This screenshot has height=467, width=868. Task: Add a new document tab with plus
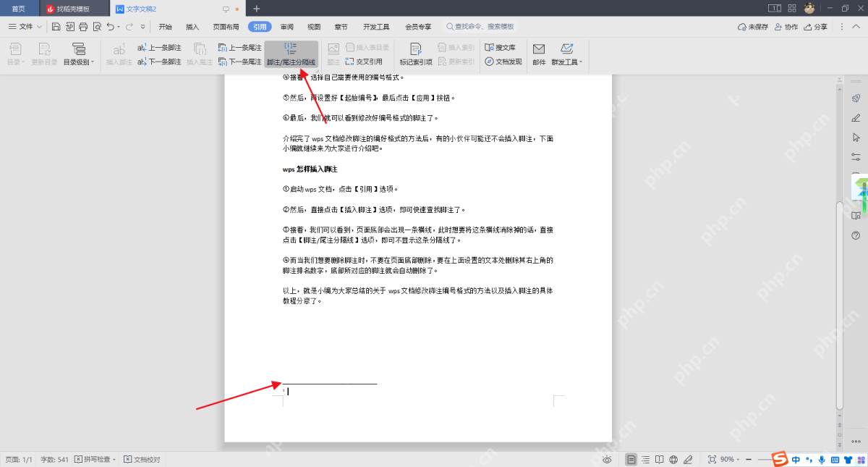[256, 9]
